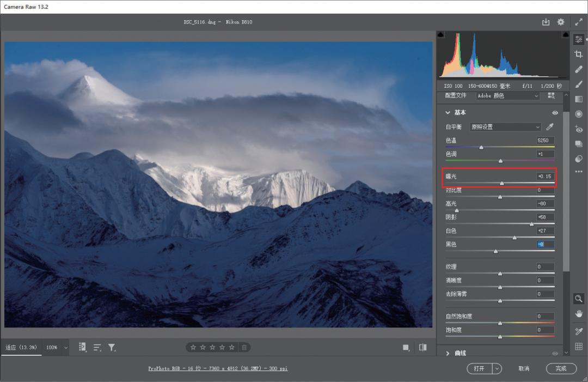Pick the white balance eyedropper

[x=550, y=127]
